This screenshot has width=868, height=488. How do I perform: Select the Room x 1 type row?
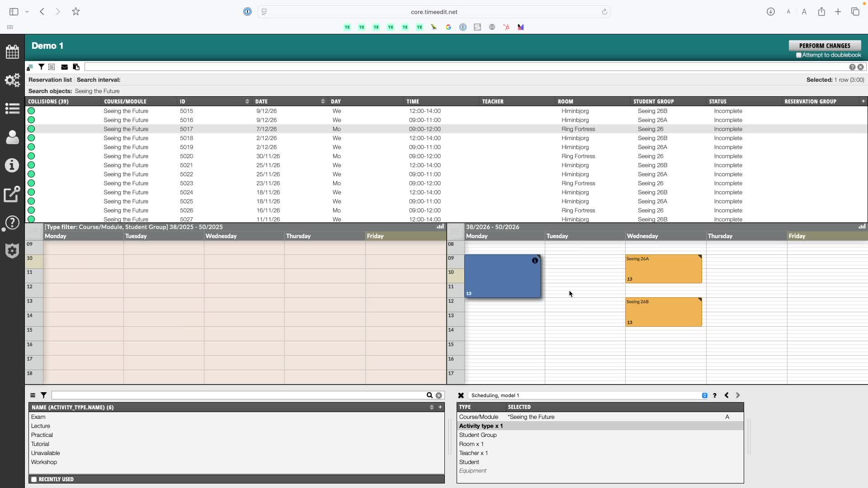(x=471, y=444)
